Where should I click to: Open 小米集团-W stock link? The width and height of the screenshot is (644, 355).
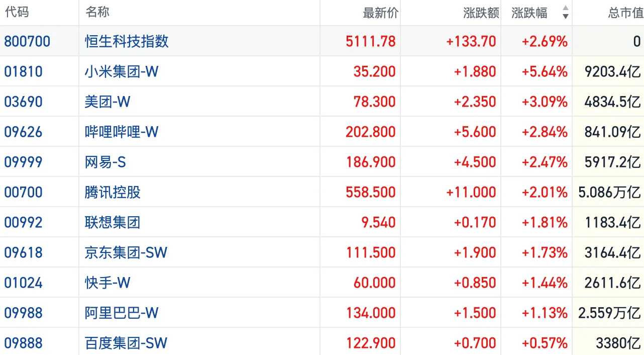(x=122, y=71)
